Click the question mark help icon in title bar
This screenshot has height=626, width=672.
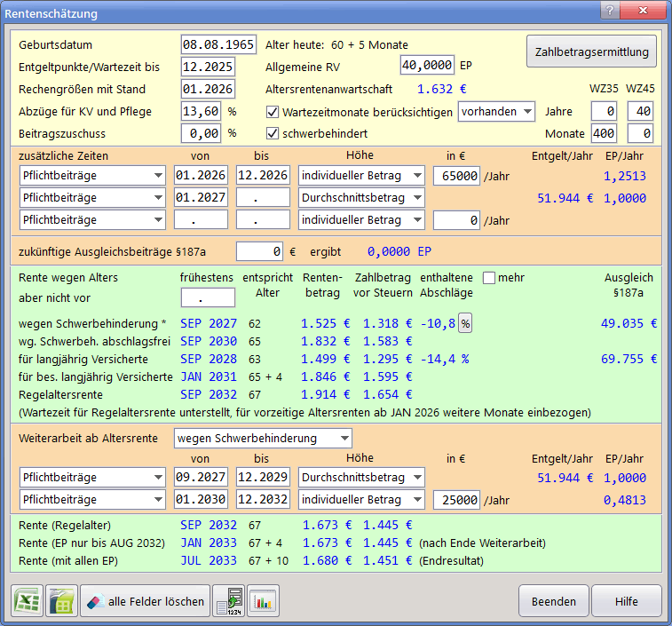610,11
